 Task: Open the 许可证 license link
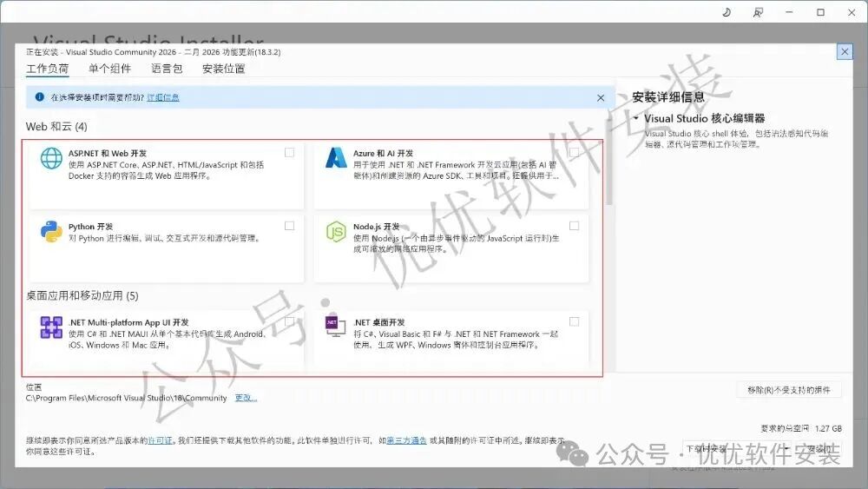point(160,440)
